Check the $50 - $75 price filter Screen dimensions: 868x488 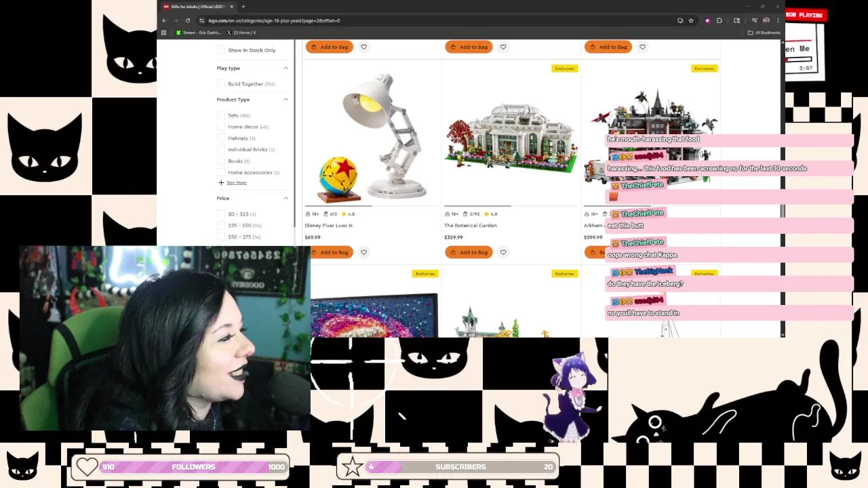[x=220, y=237]
